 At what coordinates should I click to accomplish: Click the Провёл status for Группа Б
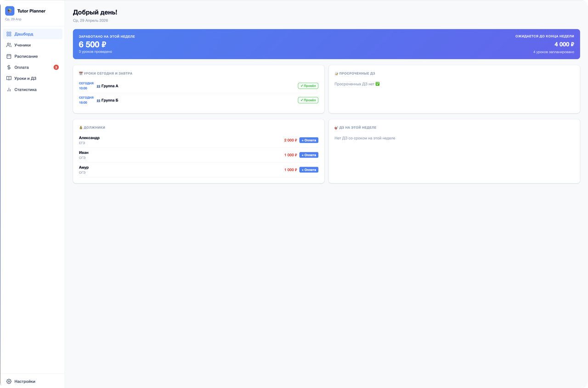(x=308, y=100)
